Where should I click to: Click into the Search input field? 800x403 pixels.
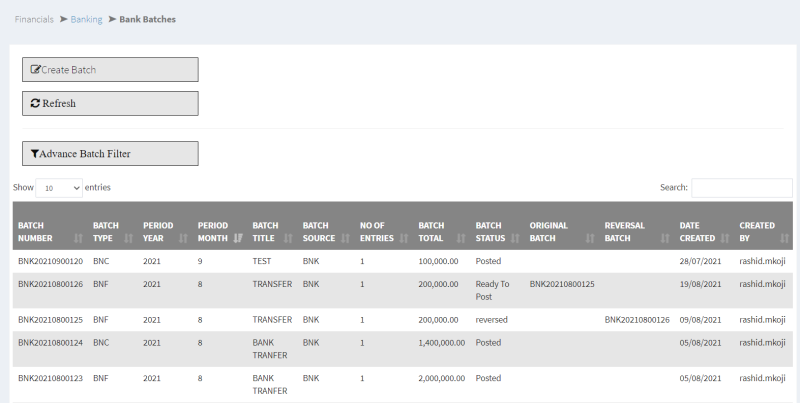click(x=741, y=188)
